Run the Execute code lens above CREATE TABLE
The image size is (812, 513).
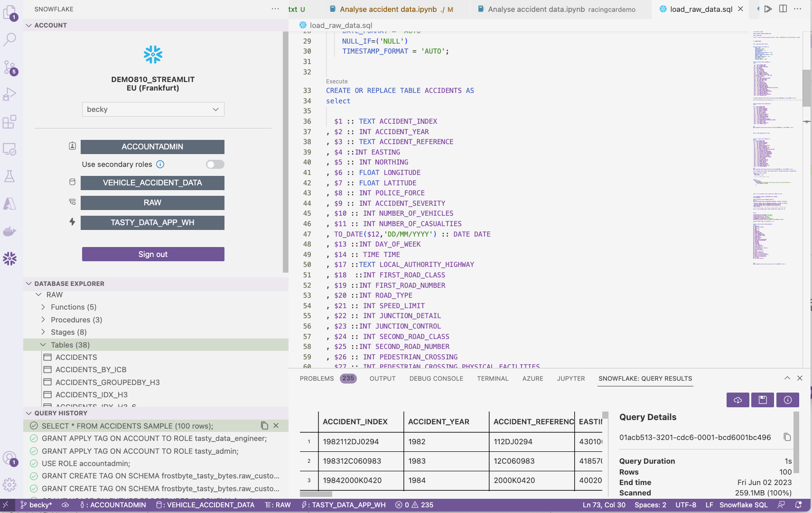click(336, 81)
